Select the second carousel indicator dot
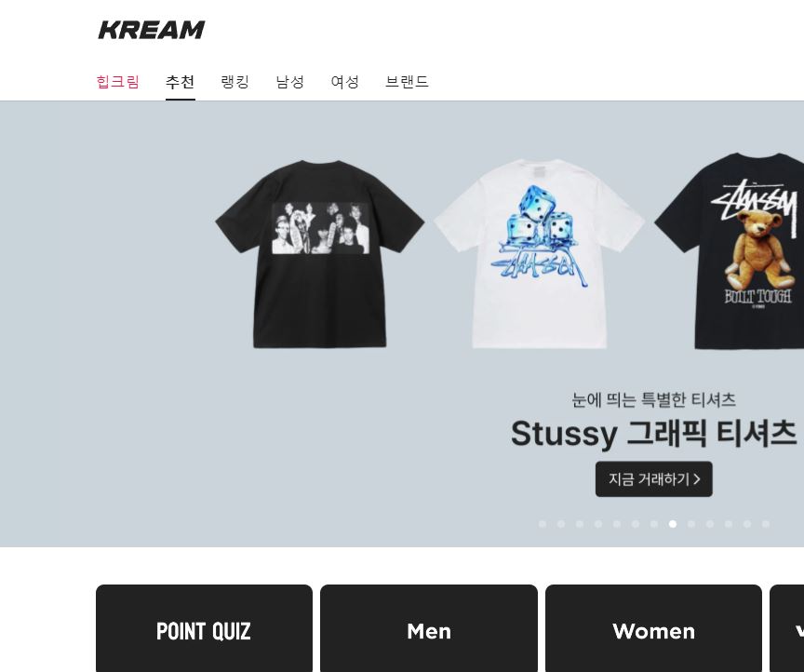 coord(561,524)
